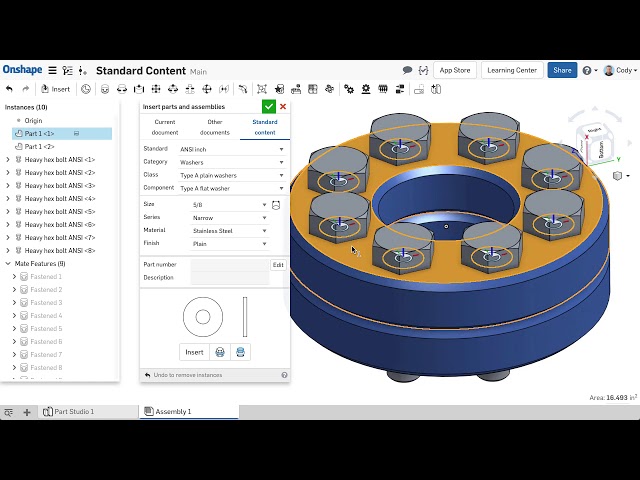
Task: Open the Standard dropdown showing ANSI inch
Action: pyautogui.click(x=231, y=149)
